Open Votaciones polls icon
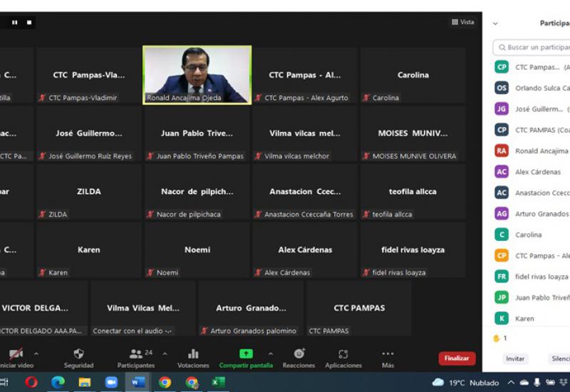 click(x=193, y=354)
